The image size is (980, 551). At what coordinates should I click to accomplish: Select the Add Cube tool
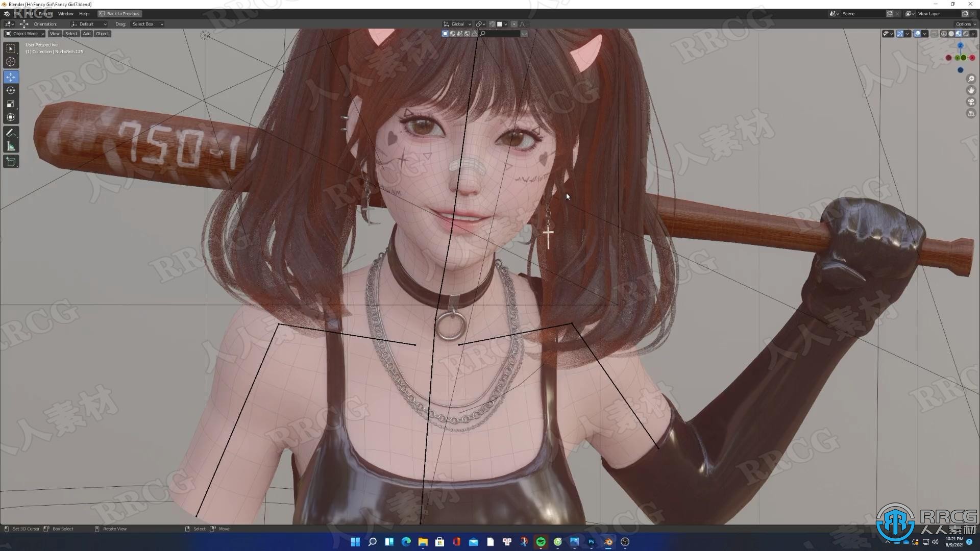pos(11,162)
